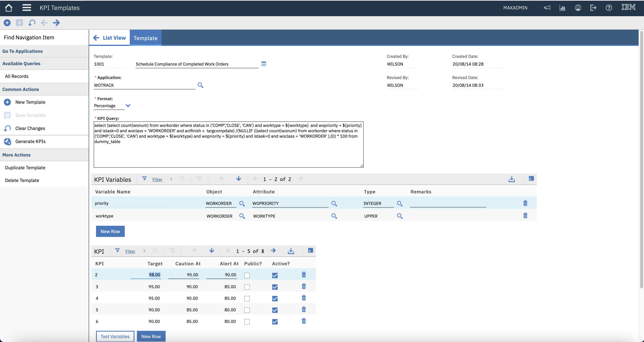Open the help question mark icon
The height and width of the screenshot is (342, 644).
coord(609,8)
